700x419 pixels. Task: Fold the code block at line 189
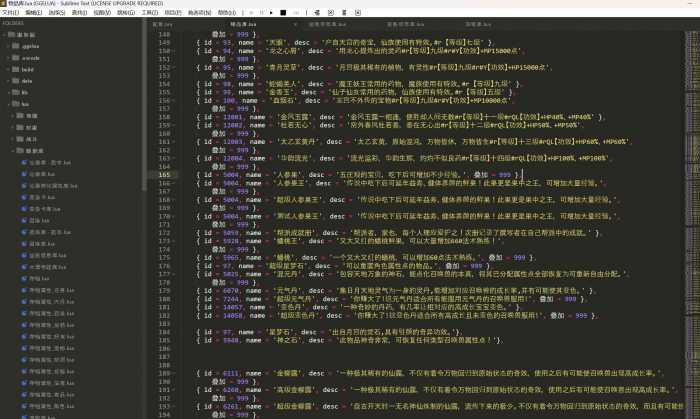(174, 373)
